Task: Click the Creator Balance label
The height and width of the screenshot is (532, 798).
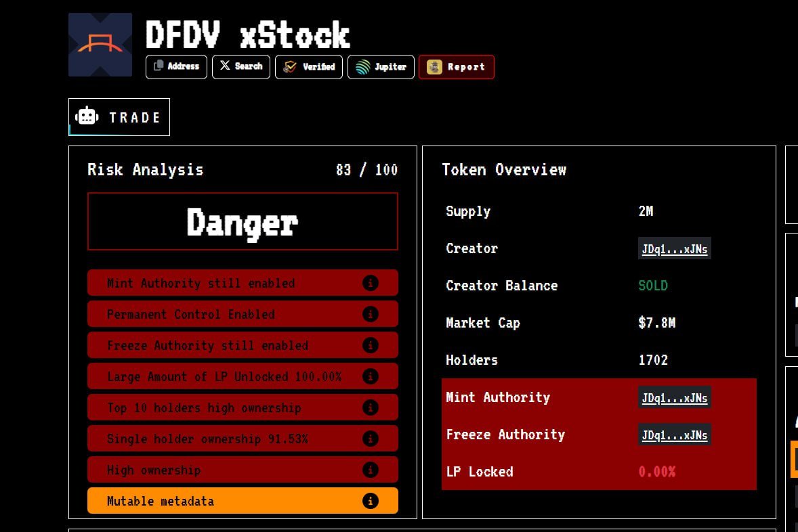Action: coord(502,286)
